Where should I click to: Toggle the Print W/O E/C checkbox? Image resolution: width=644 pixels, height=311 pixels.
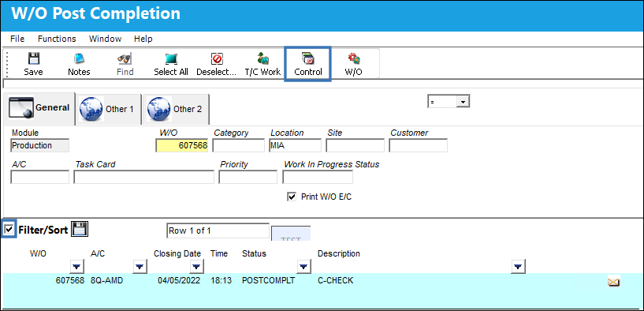coord(292,197)
